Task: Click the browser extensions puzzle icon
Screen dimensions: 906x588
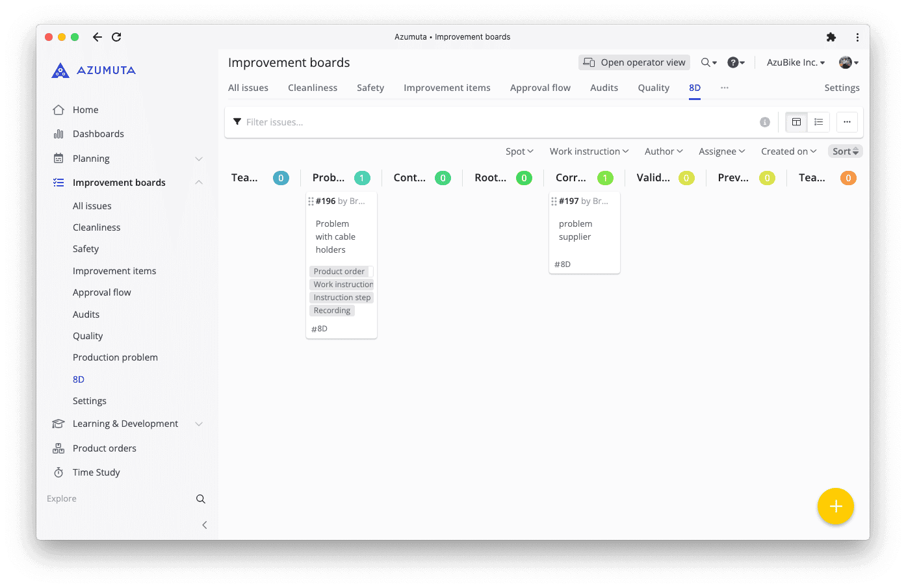Action: pyautogui.click(x=831, y=37)
